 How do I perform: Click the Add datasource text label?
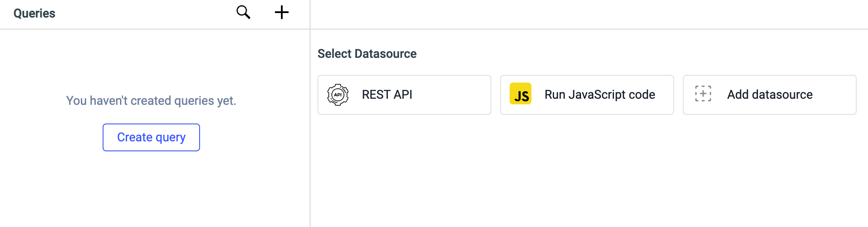pyautogui.click(x=770, y=95)
